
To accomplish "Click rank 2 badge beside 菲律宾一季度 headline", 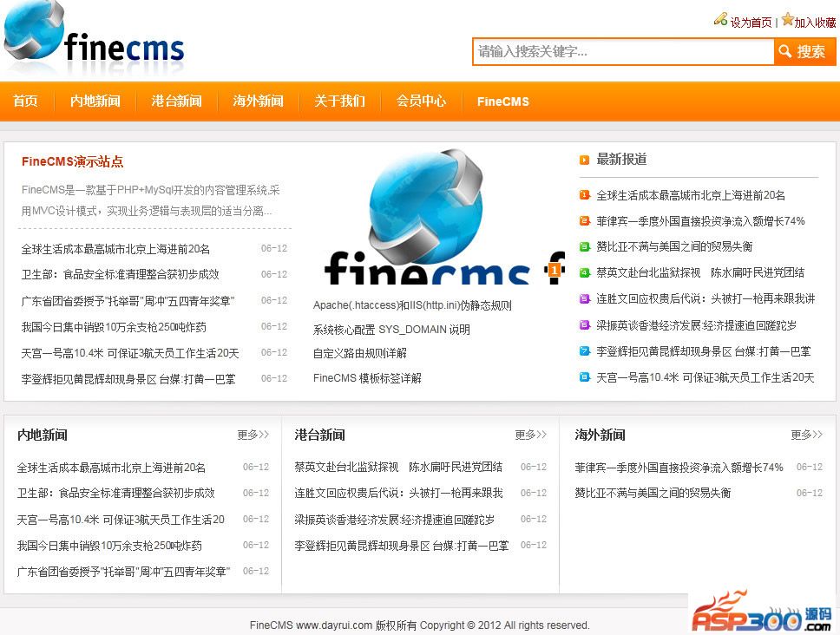I will pos(585,220).
